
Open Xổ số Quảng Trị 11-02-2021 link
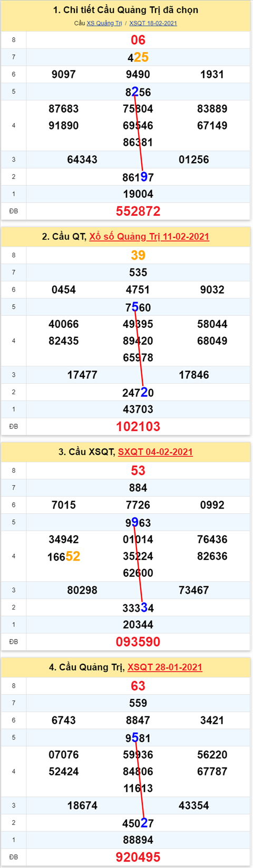(x=149, y=236)
